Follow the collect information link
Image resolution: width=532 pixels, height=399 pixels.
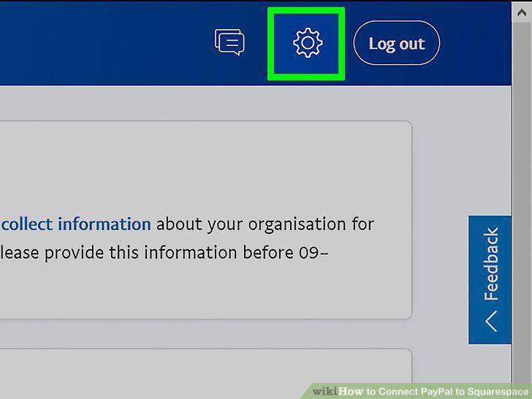click(76, 224)
